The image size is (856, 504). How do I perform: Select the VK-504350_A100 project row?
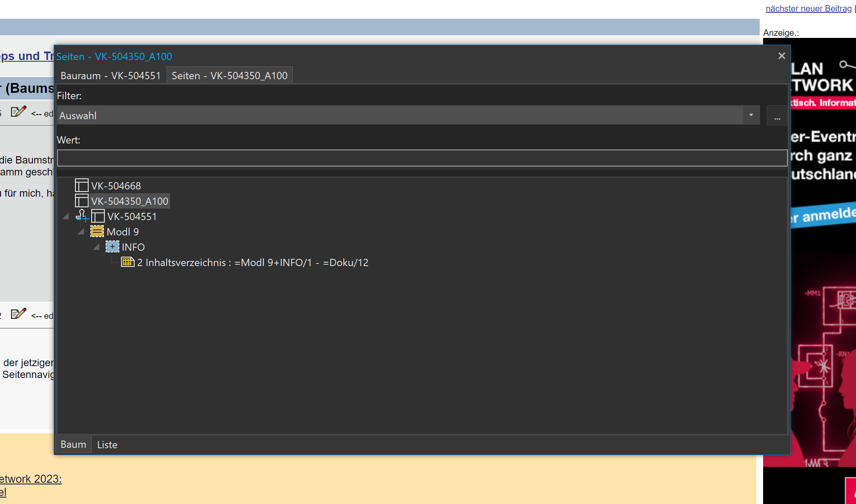pos(130,201)
